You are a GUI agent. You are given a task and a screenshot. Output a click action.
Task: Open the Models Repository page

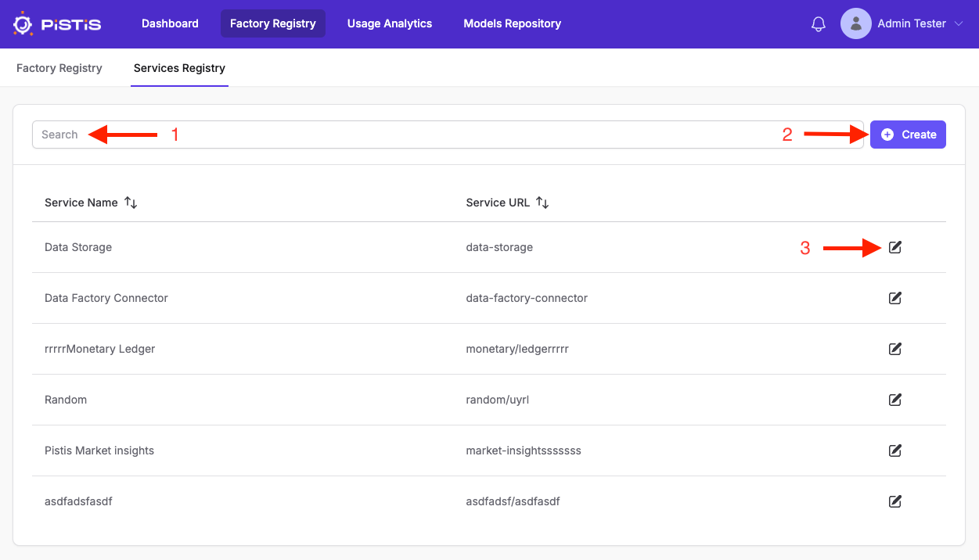tap(513, 23)
